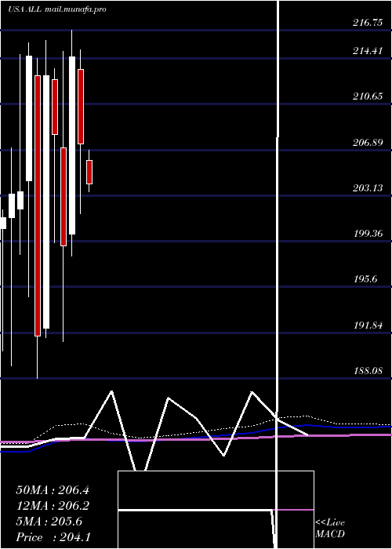This screenshot has width=392, height=549.
Task: Click the USA ALL mail.munafa.pro title
Action: pyautogui.click(x=57, y=9)
